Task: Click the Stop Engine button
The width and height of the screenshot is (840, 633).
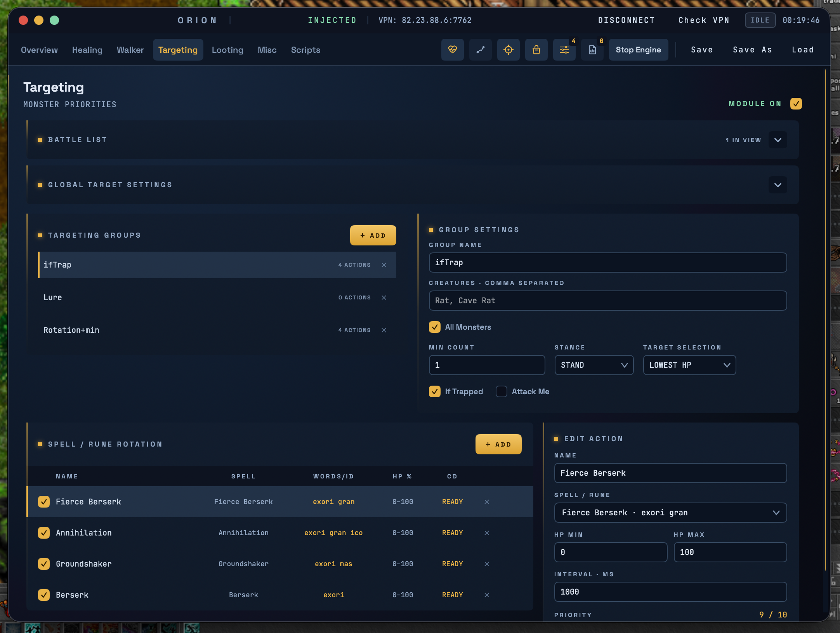Action: 639,50
